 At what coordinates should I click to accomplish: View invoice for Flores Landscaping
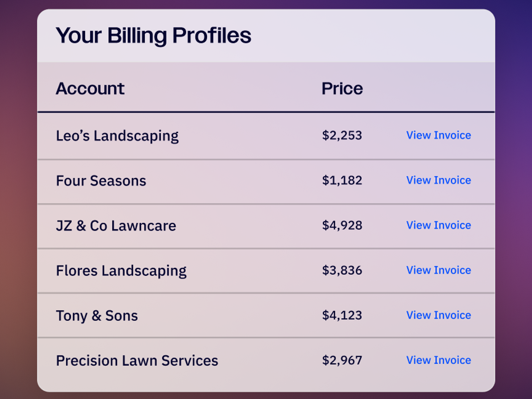tap(438, 270)
